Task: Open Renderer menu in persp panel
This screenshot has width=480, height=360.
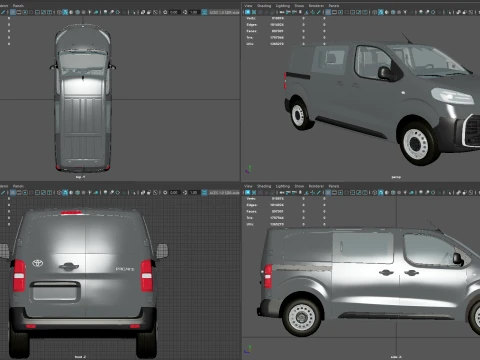Action: click(x=316, y=6)
